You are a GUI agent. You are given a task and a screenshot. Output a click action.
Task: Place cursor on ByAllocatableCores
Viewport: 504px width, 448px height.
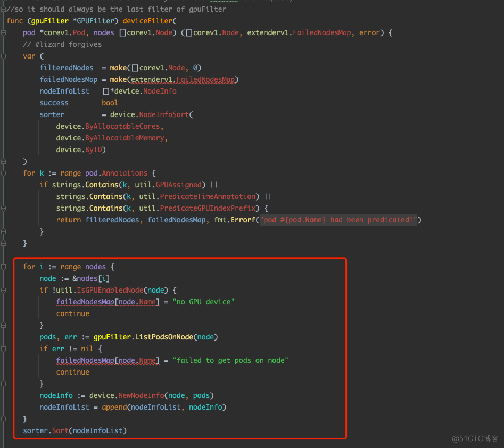(124, 127)
